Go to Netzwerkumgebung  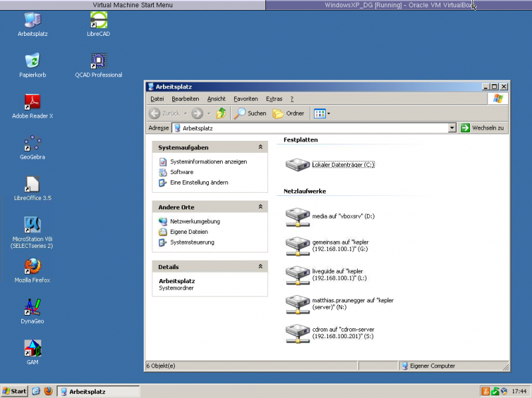click(x=195, y=221)
